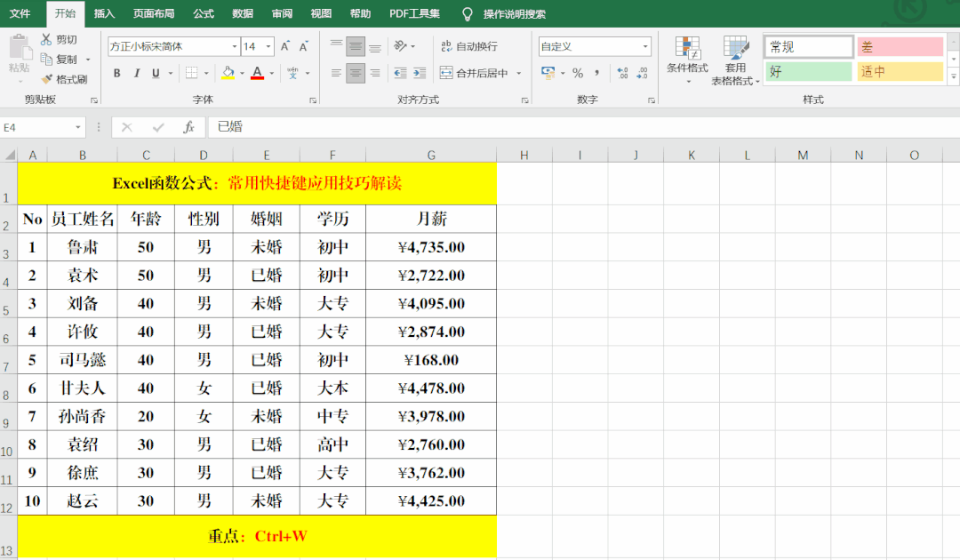Open the fill color palette arrow
This screenshot has height=560, width=960.
[x=242, y=74]
